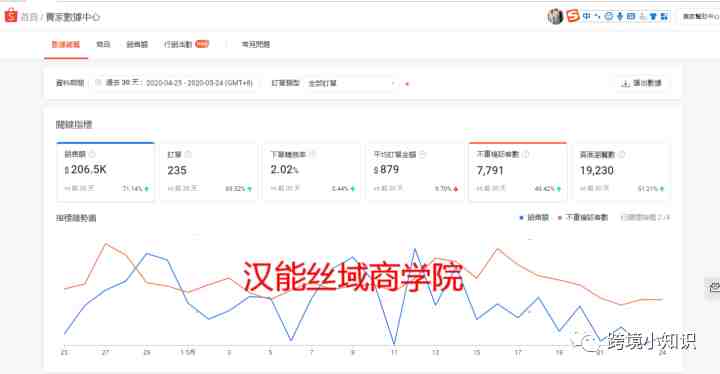Viewport: 720px width, 374px height.
Task: Toggle the 不重複訪客數 metric card
Action: [518, 171]
